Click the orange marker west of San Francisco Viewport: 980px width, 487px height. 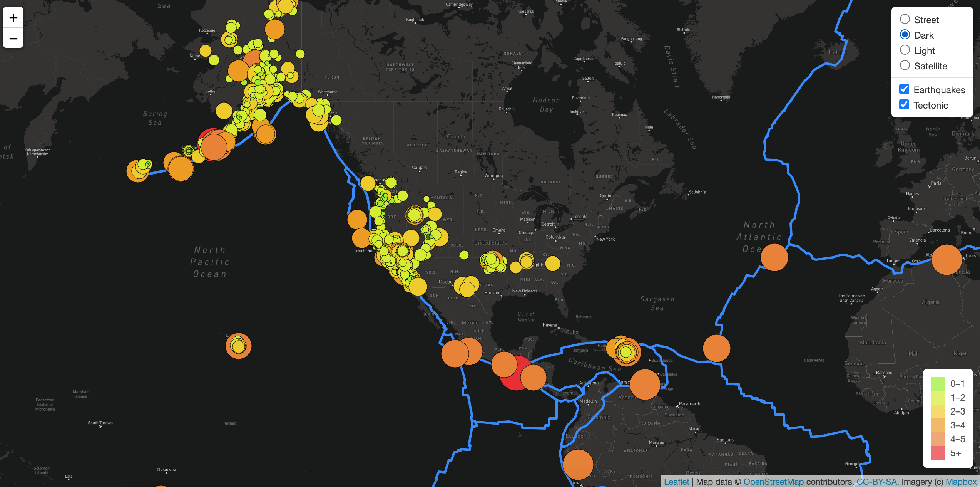[x=362, y=238]
